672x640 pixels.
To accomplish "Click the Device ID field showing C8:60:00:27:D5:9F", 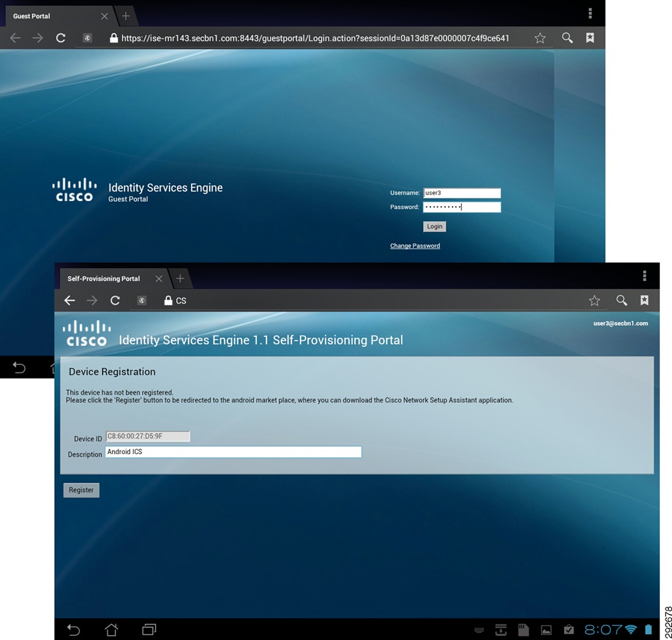I will [148, 436].
